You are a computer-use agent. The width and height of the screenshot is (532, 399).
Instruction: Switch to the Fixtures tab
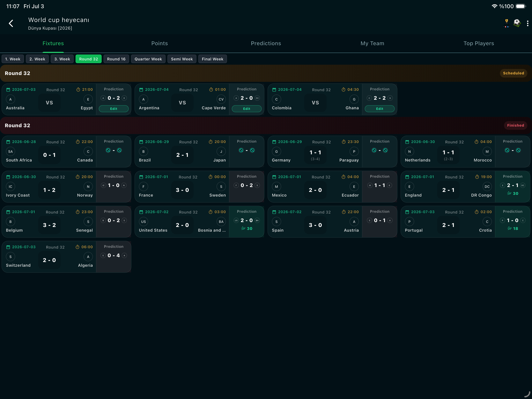point(53,43)
